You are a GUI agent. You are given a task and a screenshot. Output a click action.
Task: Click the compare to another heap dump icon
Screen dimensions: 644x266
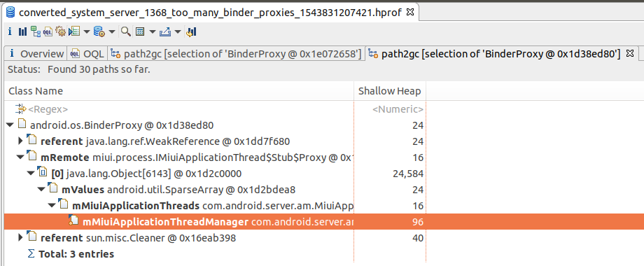point(191,31)
